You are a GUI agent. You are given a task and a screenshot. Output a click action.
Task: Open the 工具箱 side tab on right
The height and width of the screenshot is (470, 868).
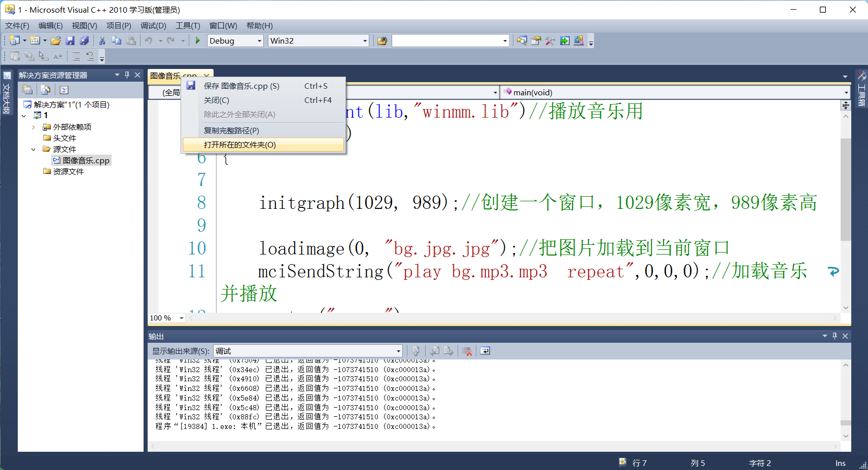[x=861, y=90]
